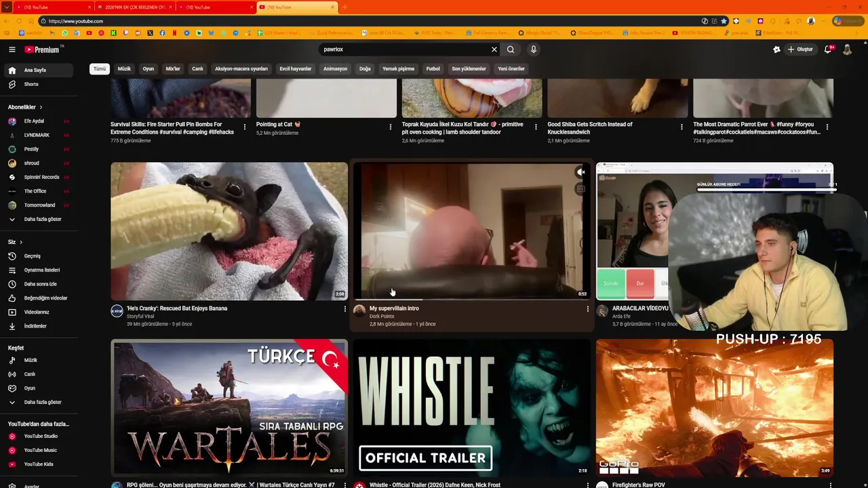Open Spinnin' Records channel

[39, 177]
